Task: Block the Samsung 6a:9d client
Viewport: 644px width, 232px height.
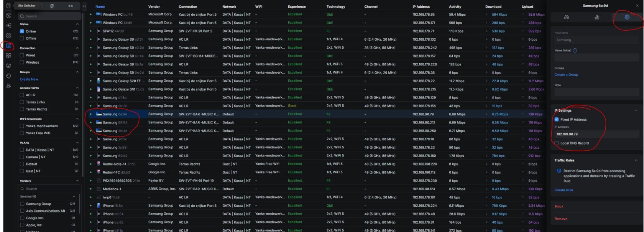Action: [559, 206]
